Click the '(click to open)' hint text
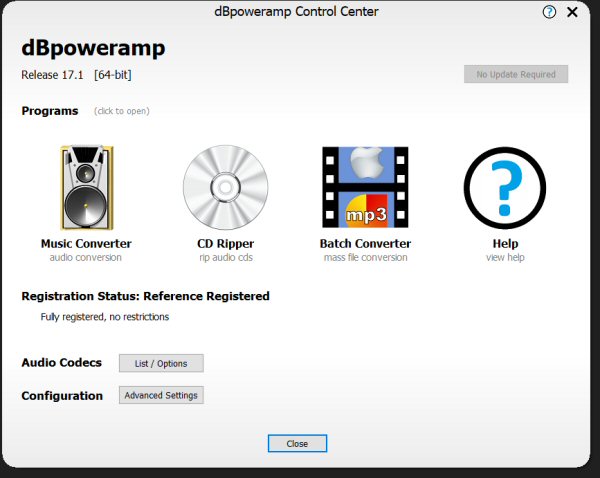The height and width of the screenshot is (478, 600). tap(122, 111)
